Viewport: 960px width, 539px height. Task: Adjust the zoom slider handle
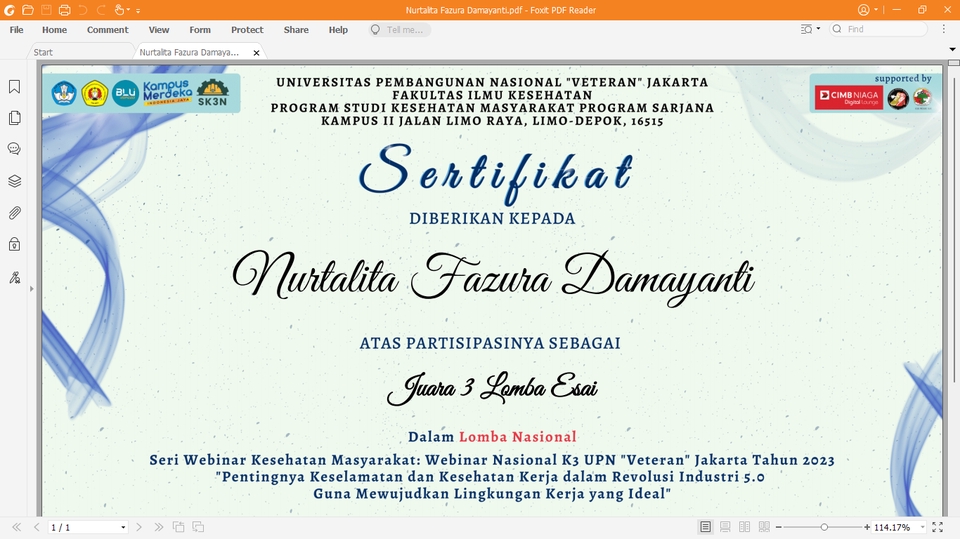(x=824, y=527)
